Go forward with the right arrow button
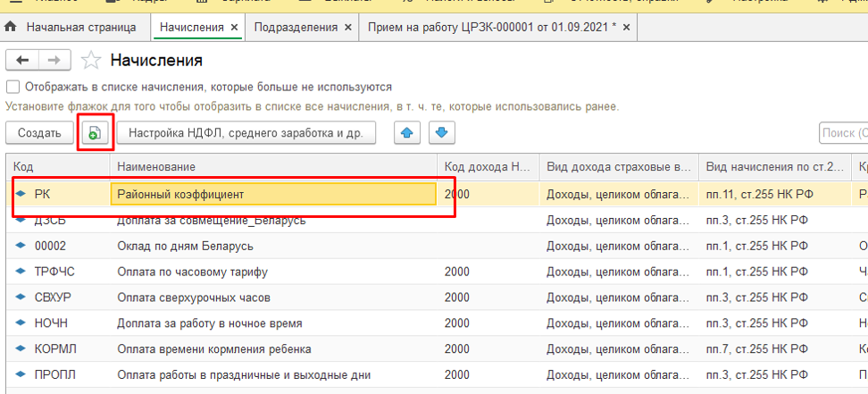Viewport: 868px width, 394px height. pos(54,61)
